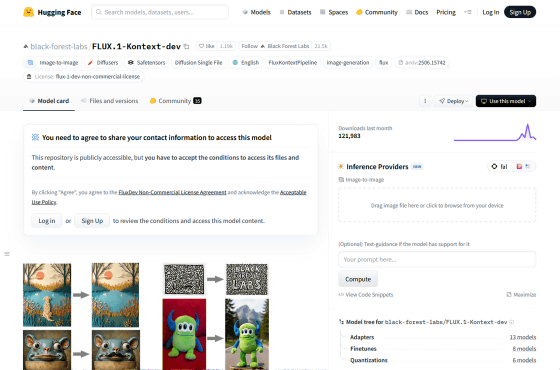Switch to the Model card tab
The width and height of the screenshot is (560, 370).
(49, 101)
